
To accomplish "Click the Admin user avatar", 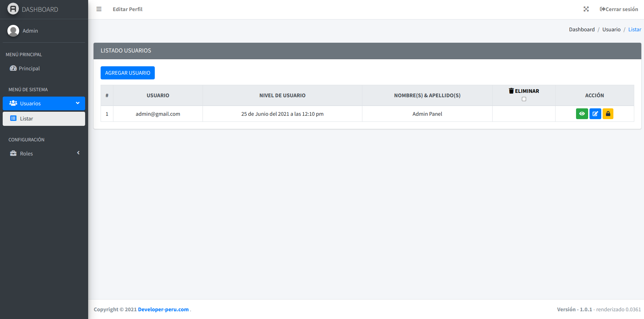I will pos(13,31).
